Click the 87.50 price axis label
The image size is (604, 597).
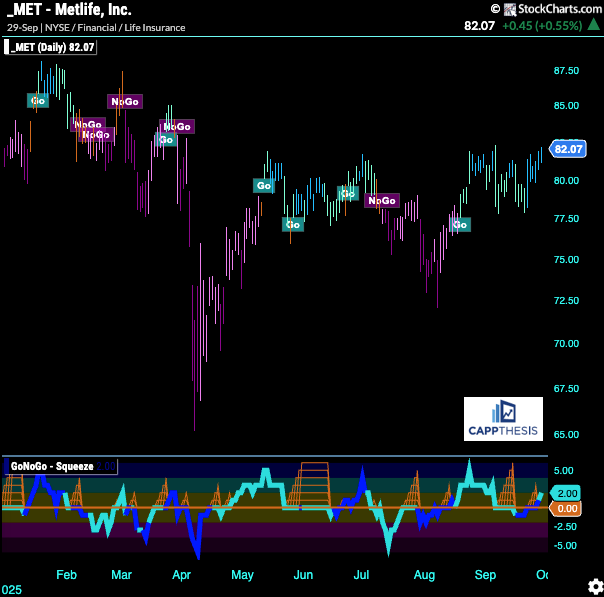click(x=566, y=71)
